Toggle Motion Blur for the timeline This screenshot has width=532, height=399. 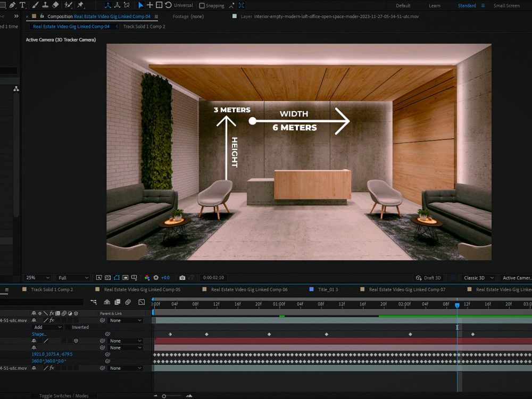[128, 302]
